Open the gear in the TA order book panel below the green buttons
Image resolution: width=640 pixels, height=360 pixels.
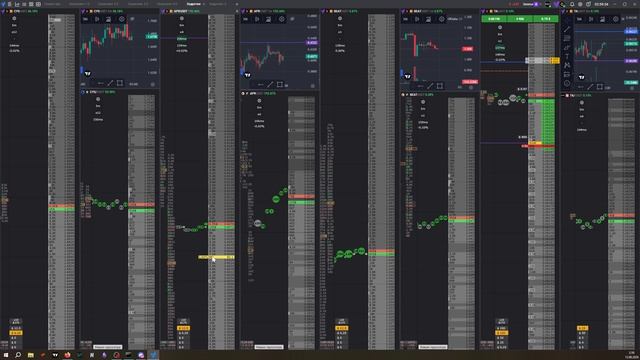[x=500, y=28]
